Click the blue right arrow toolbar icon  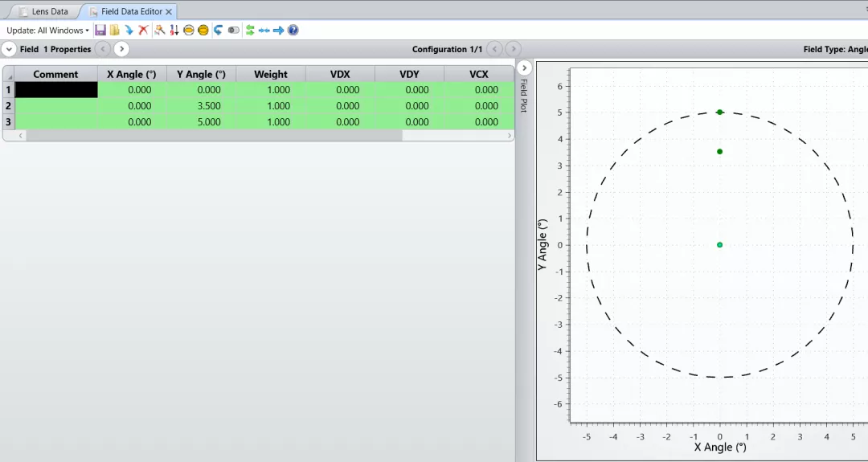pyautogui.click(x=278, y=30)
